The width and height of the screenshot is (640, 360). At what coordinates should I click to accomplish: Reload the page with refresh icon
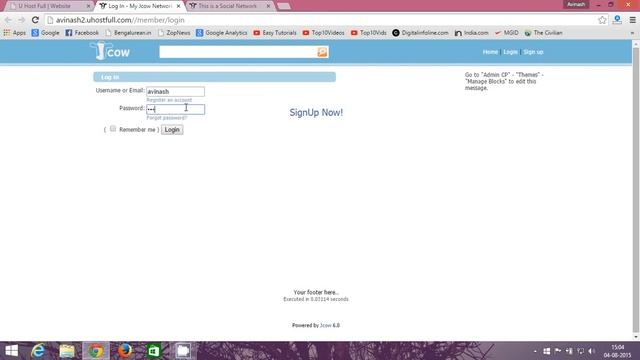point(35,20)
